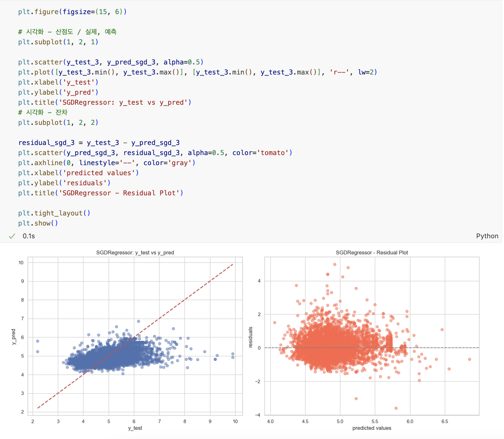Screen dimensions: 504x439
Task: Click the 0.1s execution time text
Action: (29, 236)
